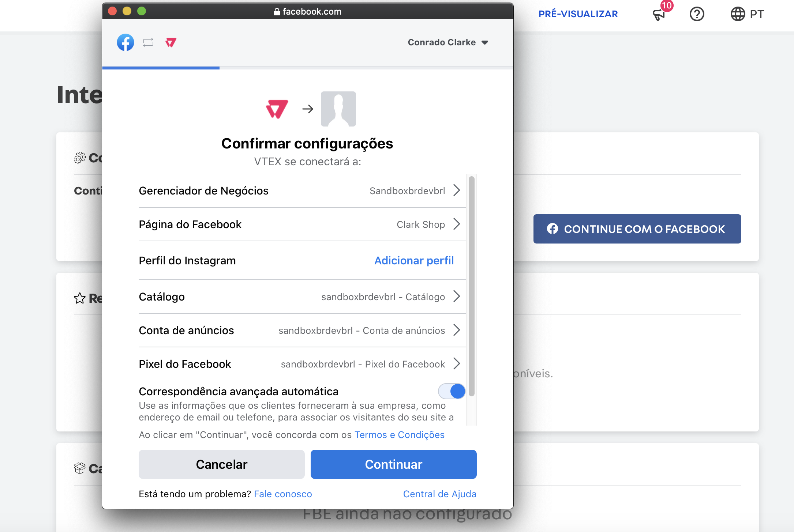Click the Adicionar perfil link
Image resolution: width=794 pixels, height=532 pixels.
[415, 260]
